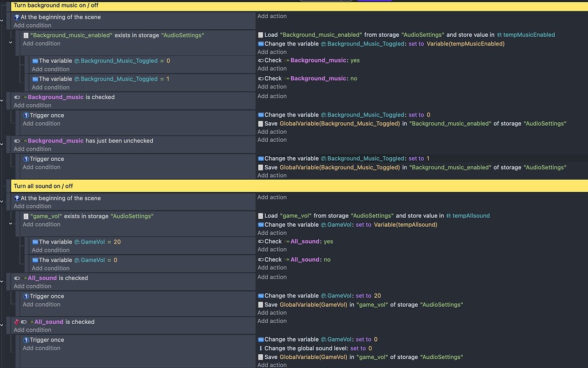Click "AudioSettings" in the "Background_music_enabled" exists condition
This screenshot has width=588, height=368.
pos(183,35)
